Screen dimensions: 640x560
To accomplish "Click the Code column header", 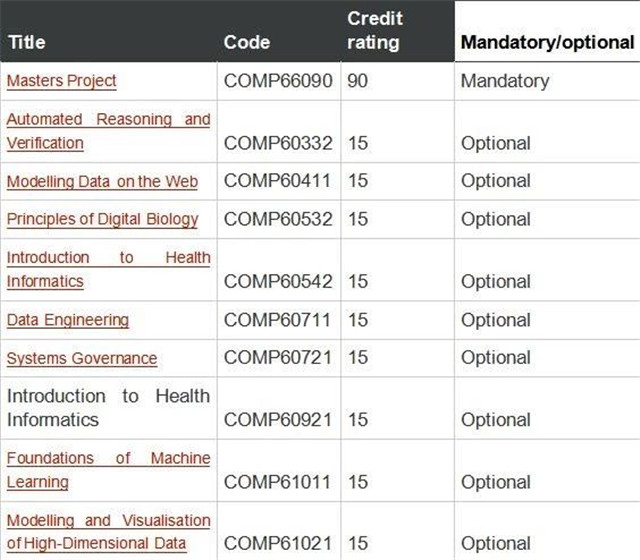I will (x=247, y=42).
